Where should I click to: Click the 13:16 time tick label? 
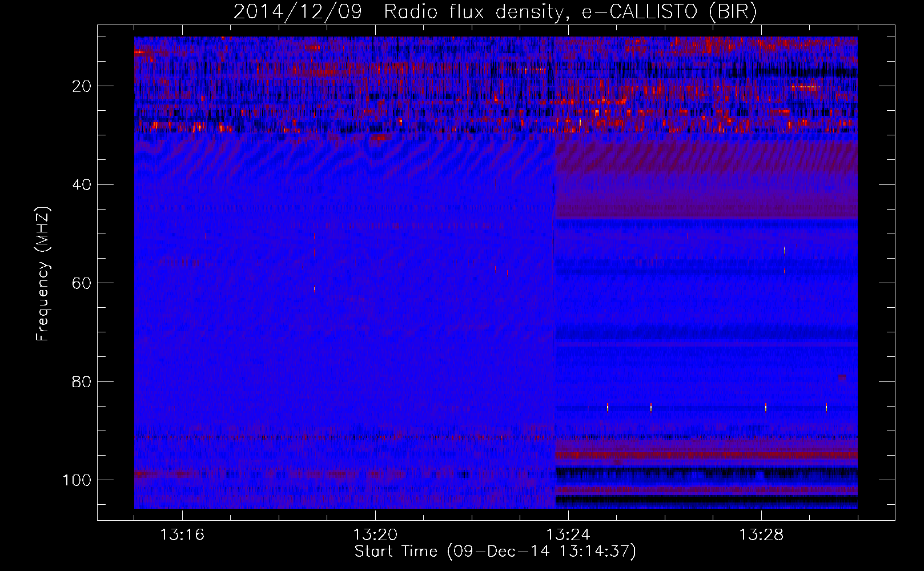click(182, 535)
